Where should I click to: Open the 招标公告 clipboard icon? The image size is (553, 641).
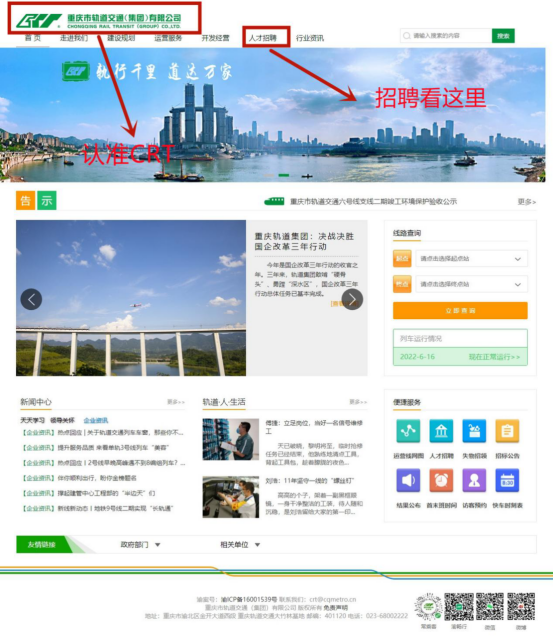(507, 431)
